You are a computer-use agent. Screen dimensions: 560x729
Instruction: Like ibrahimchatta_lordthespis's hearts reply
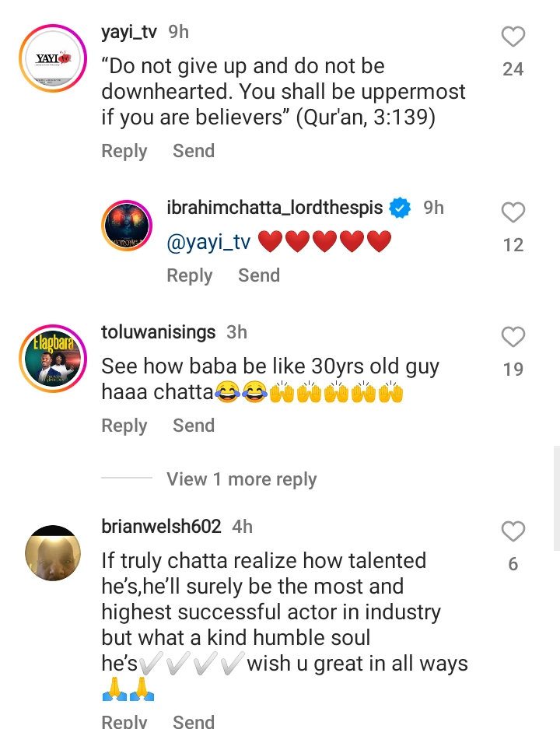(x=513, y=212)
